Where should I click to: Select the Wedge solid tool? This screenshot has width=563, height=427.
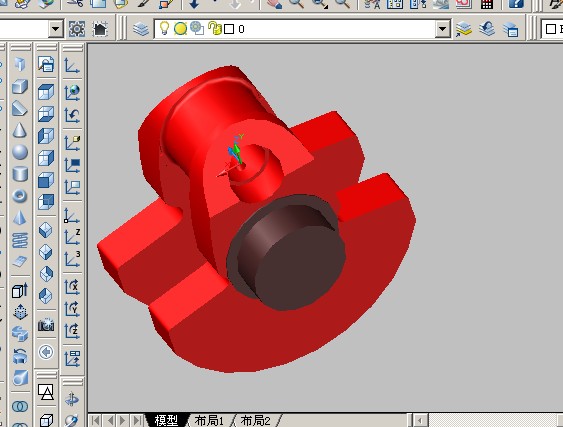pyautogui.click(x=20, y=108)
